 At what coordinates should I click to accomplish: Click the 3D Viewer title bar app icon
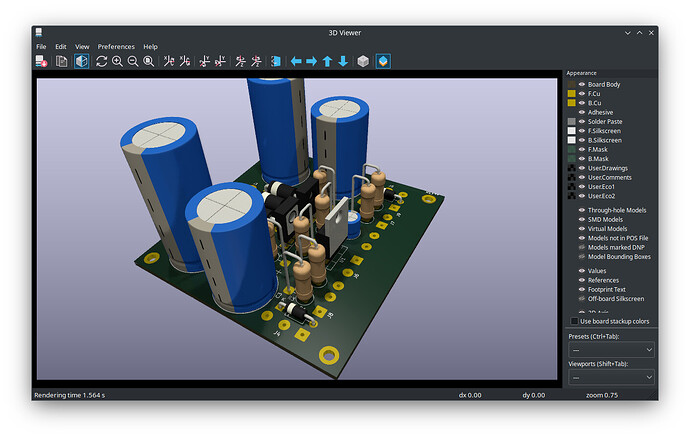pyautogui.click(x=39, y=33)
